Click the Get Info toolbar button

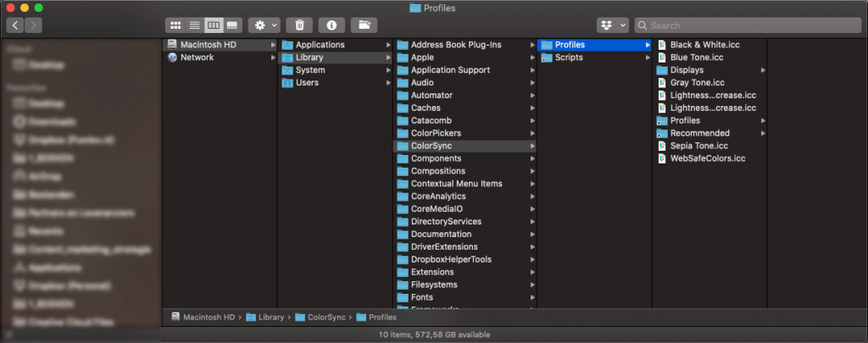pos(331,25)
